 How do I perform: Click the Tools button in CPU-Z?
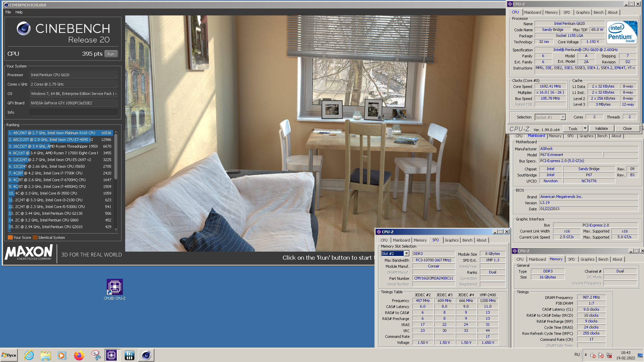[x=573, y=128]
